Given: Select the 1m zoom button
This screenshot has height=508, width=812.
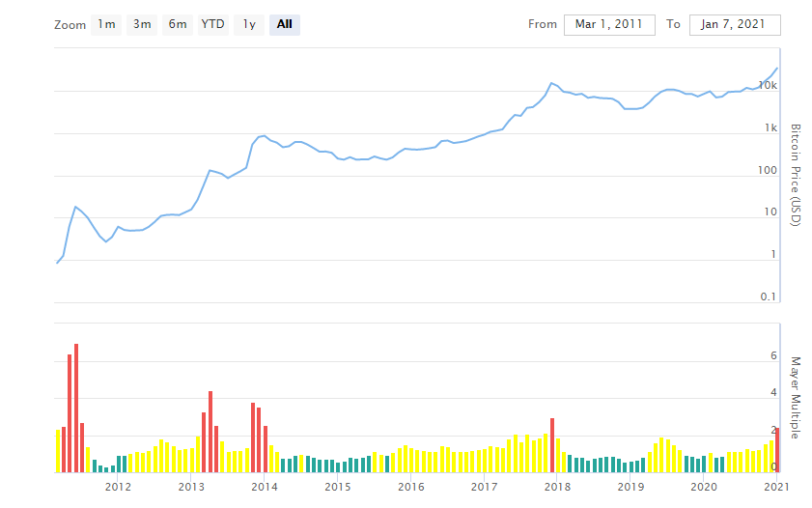Looking at the screenshot, I should tap(106, 24).
